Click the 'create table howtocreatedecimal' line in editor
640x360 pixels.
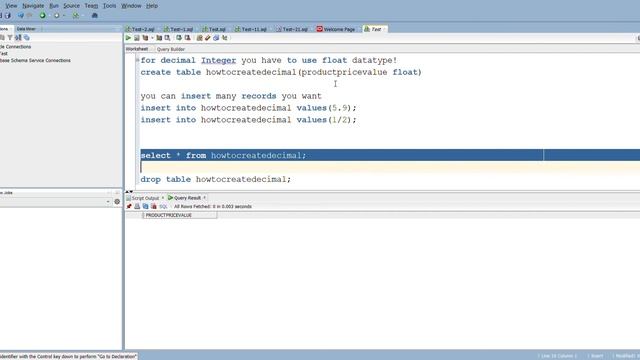pos(281,72)
